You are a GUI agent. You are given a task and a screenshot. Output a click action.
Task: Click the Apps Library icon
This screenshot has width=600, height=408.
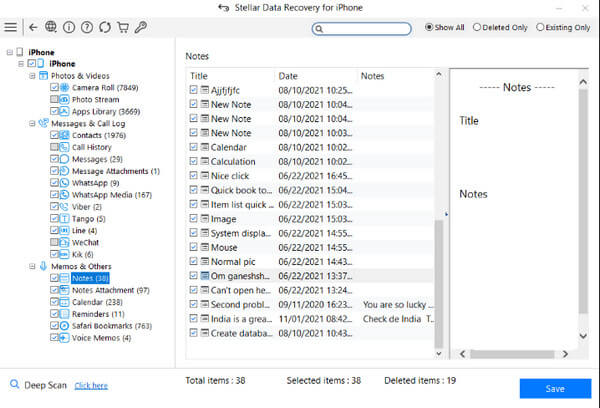click(x=64, y=111)
